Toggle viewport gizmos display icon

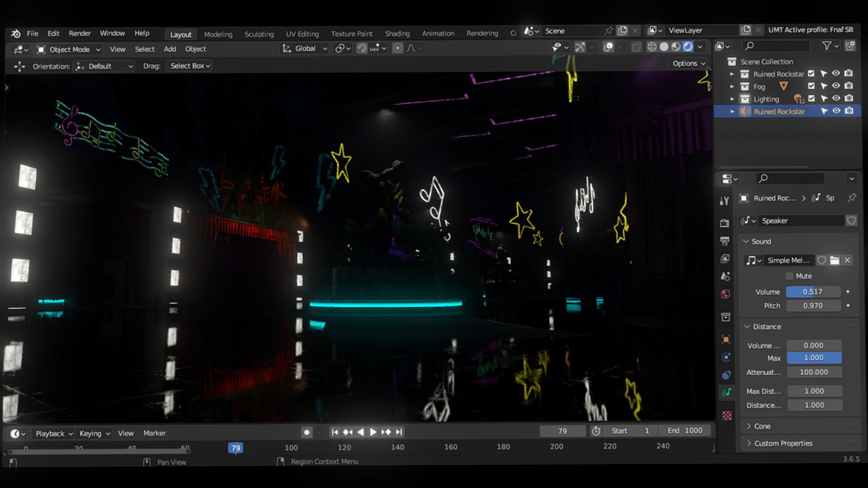580,47
